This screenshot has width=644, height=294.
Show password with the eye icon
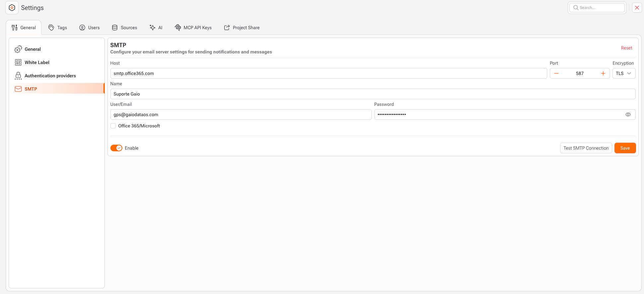(628, 114)
